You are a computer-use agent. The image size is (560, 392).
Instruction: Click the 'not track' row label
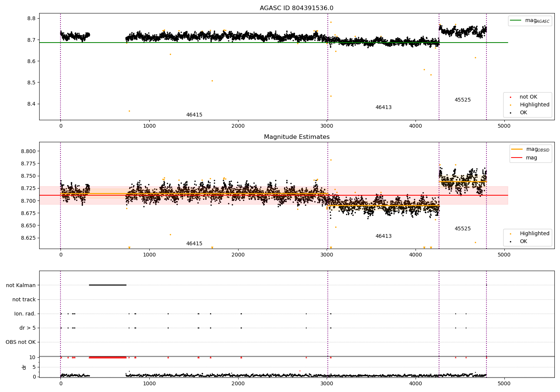[24, 299]
